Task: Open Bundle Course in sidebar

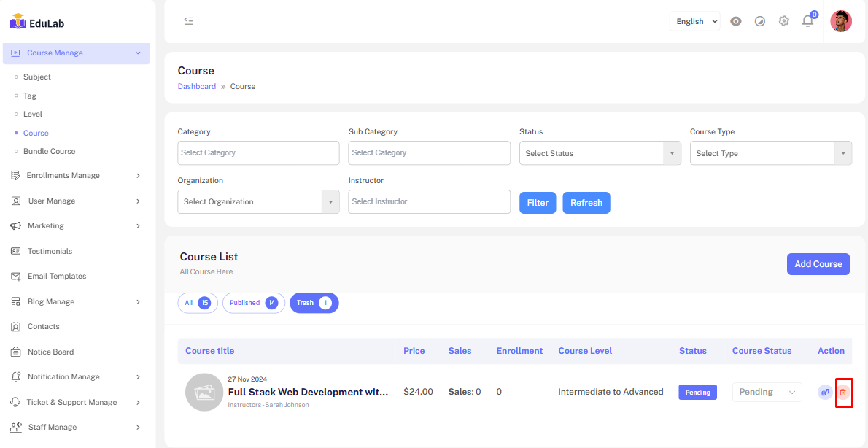Action: (x=49, y=151)
